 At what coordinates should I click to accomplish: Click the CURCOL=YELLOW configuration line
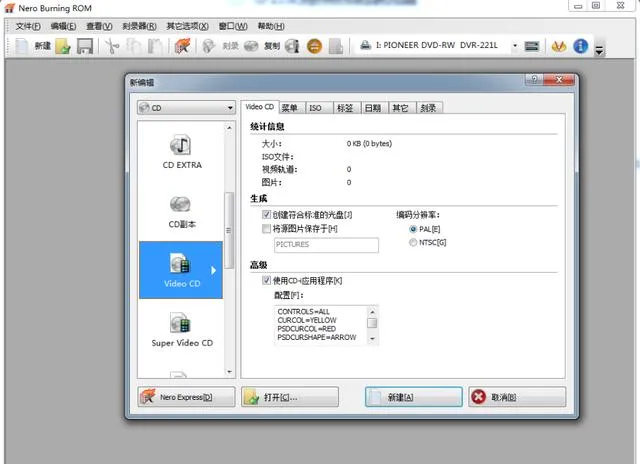click(307, 320)
